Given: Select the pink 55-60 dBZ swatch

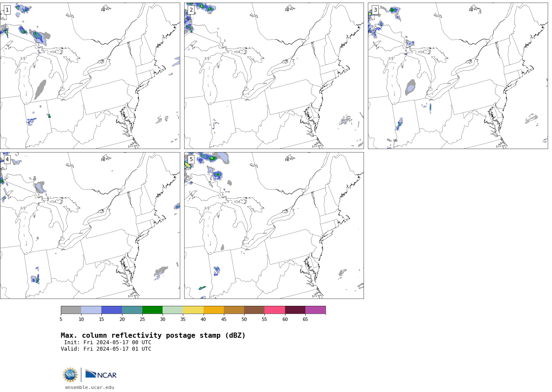Looking at the screenshot, I should [275, 310].
